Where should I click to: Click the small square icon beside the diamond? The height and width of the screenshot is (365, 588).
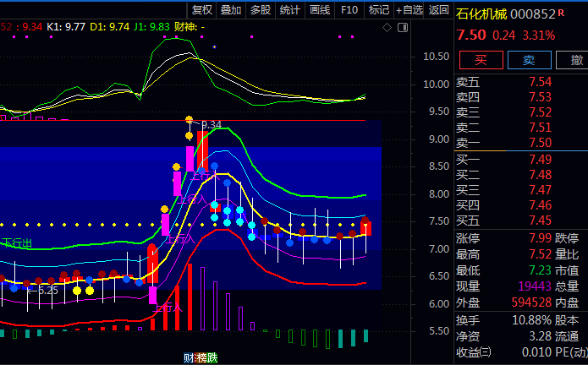(x=398, y=27)
